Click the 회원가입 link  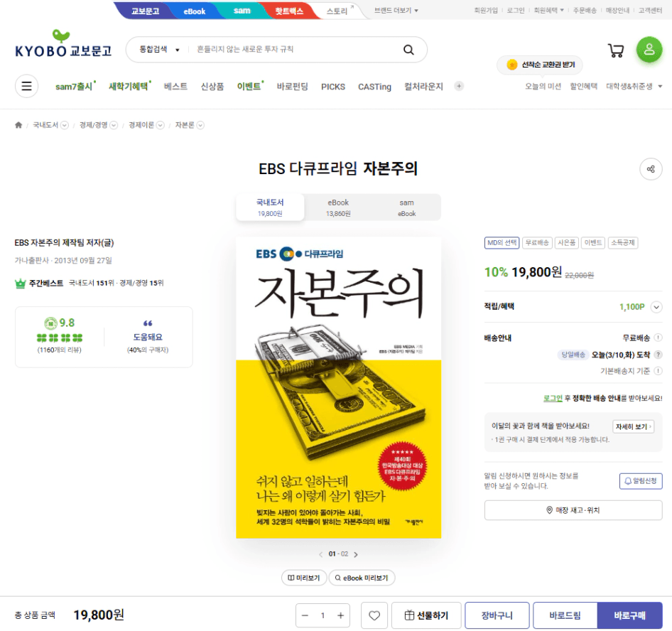click(x=486, y=10)
